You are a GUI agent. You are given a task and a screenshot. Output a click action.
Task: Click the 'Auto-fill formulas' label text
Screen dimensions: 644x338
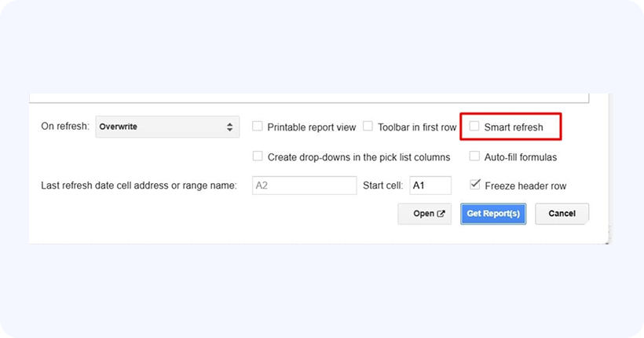coord(520,157)
